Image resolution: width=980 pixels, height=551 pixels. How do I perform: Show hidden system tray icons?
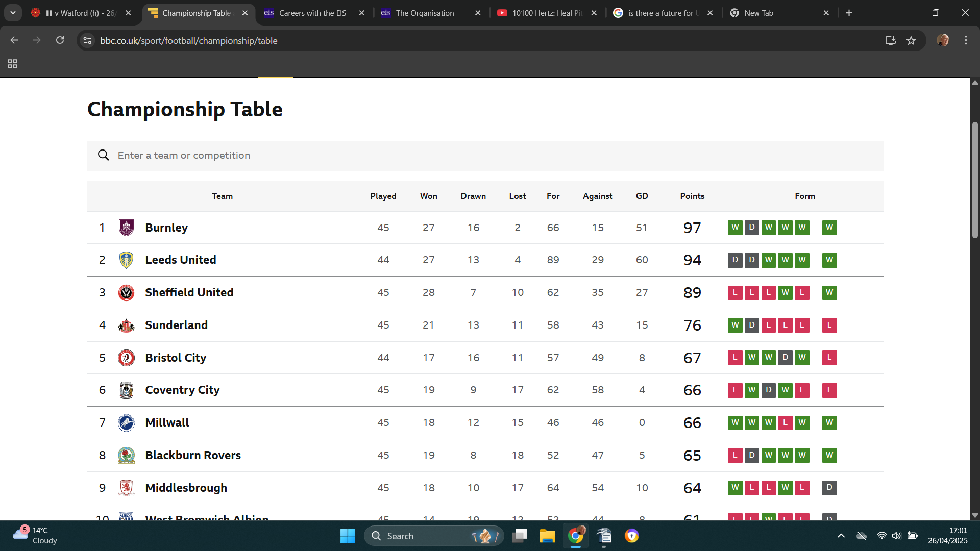pos(841,536)
